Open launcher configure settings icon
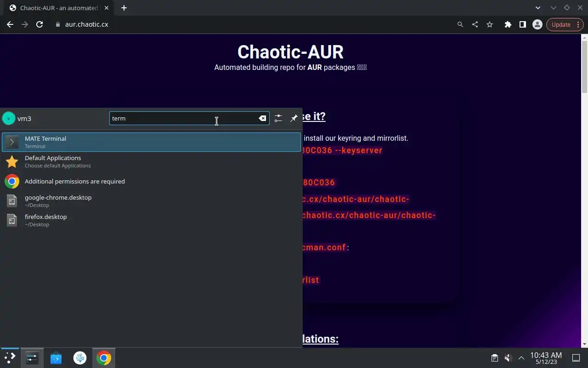The height and width of the screenshot is (368, 588). (x=278, y=118)
